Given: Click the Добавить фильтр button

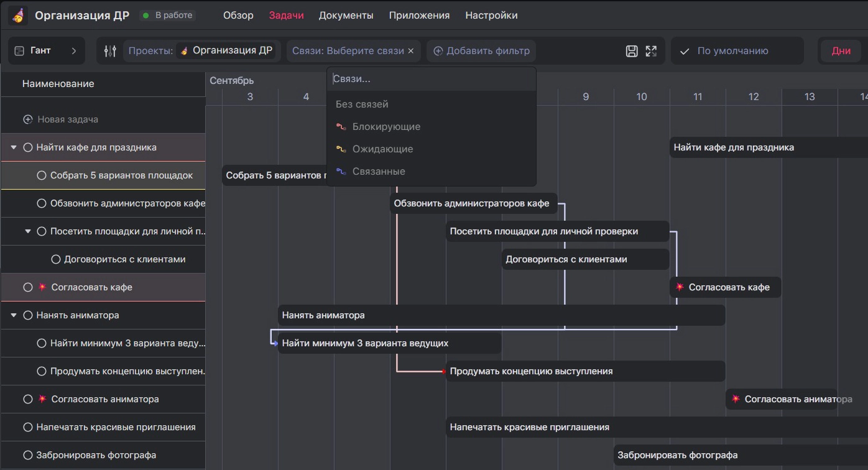Looking at the screenshot, I should click(481, 51).
